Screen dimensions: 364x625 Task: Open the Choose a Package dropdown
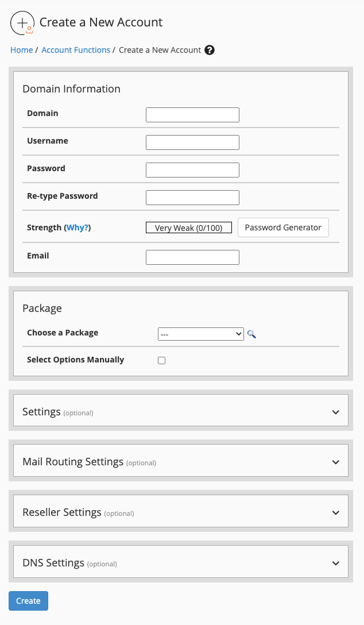pyautogui.click(x=201, y=334)
